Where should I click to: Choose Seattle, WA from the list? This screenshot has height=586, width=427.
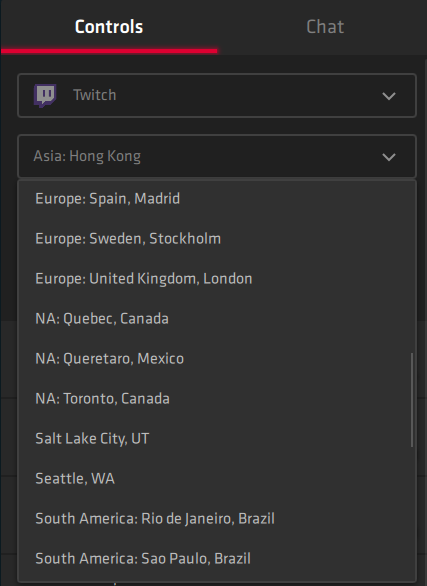pos(217,478)
